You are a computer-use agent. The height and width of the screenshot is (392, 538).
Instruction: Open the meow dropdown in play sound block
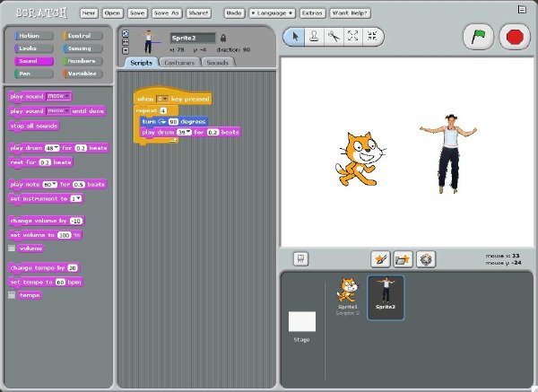(x=58, y=96)
